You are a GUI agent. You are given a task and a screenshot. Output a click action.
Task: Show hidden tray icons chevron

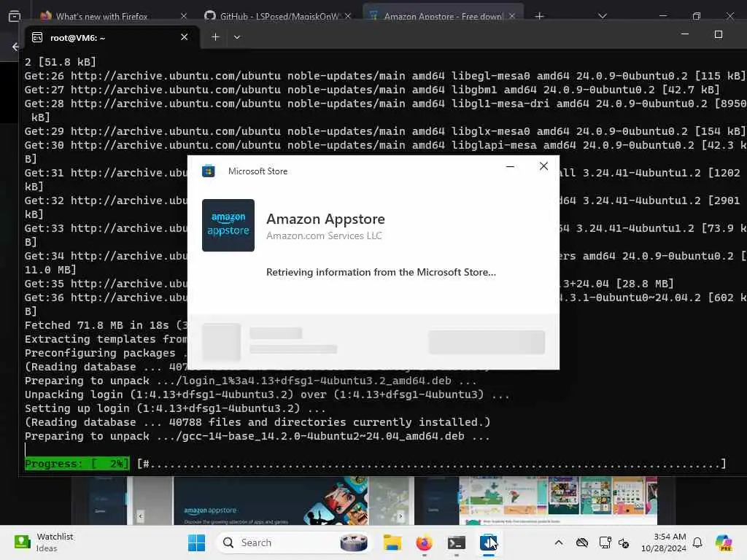click(x=559, y=542)
